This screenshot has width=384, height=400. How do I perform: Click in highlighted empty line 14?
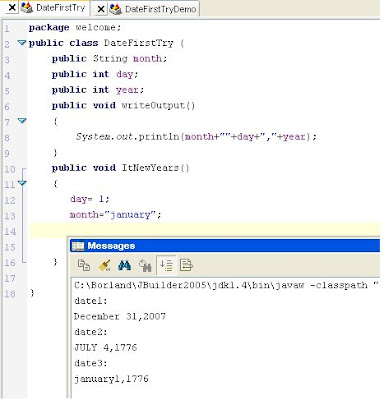pos(205,231)
